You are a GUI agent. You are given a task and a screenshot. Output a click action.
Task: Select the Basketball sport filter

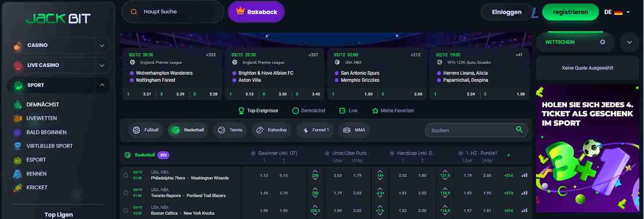tap(188, 130)
